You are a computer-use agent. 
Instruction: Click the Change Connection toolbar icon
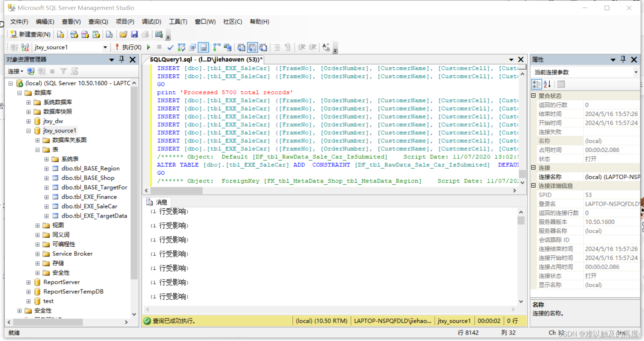(25, 47)
